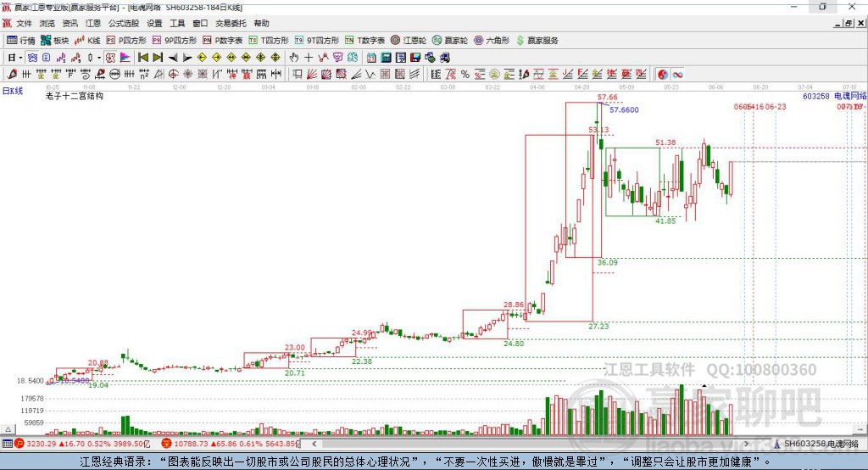Screen dimensions: 868x470
Task: Click the 57.6600 peak price label
Action: 624,109
